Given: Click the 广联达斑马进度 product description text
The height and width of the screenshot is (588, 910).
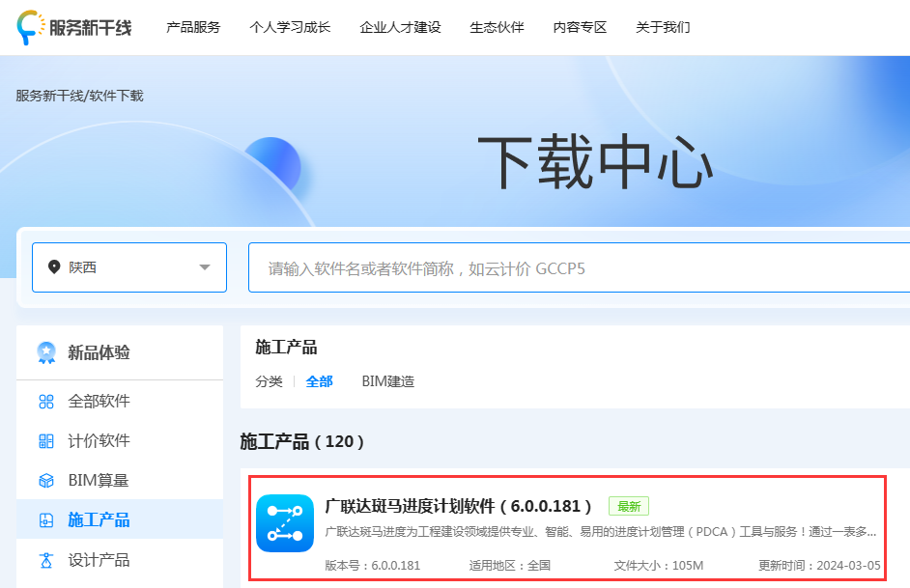Looking at the screenshot, I should point(601,532).
